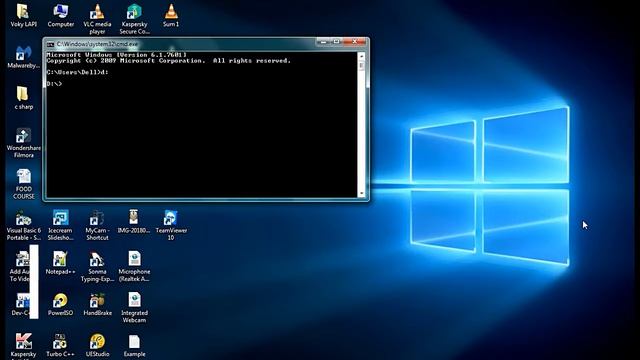
Task: Open Kaspersky Secure Connection shortcut
Action: pyautogui.click(x=134, y=19)
